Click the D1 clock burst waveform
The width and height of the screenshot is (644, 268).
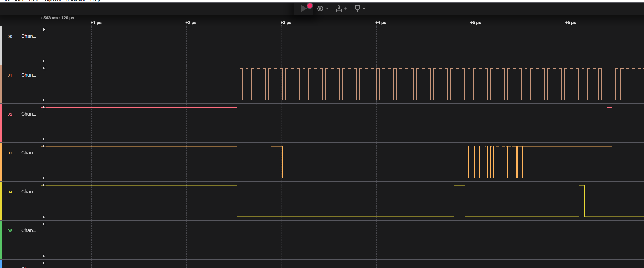[x=421, y=84]
